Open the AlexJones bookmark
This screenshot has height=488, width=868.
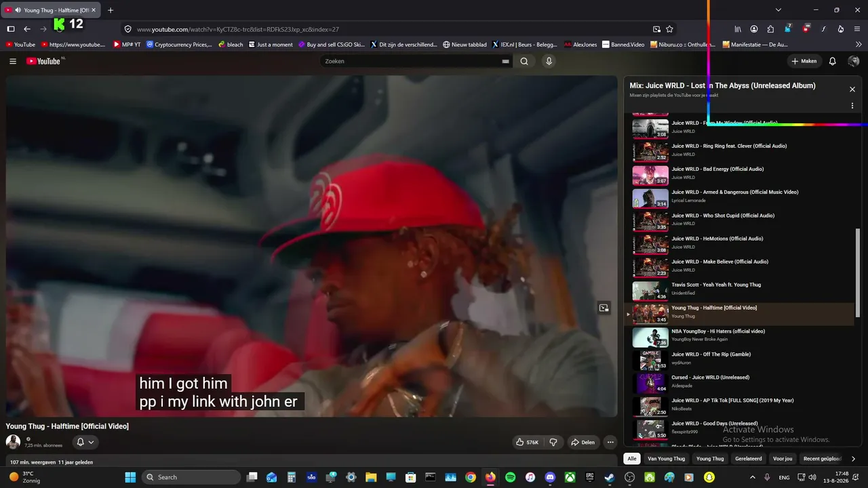click(581, 45)
